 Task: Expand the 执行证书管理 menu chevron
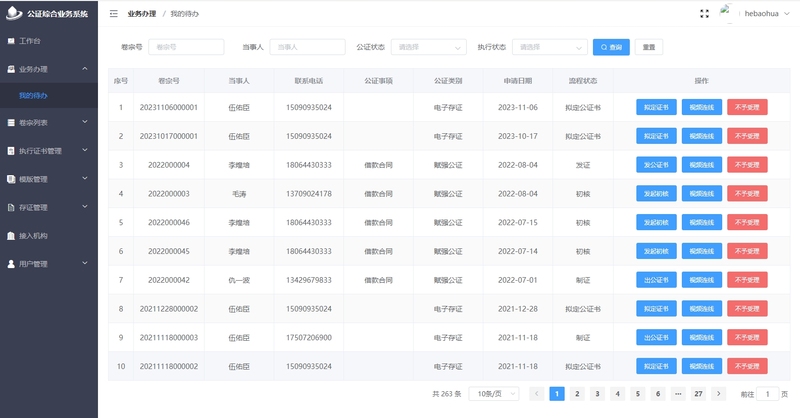point(85,150)
